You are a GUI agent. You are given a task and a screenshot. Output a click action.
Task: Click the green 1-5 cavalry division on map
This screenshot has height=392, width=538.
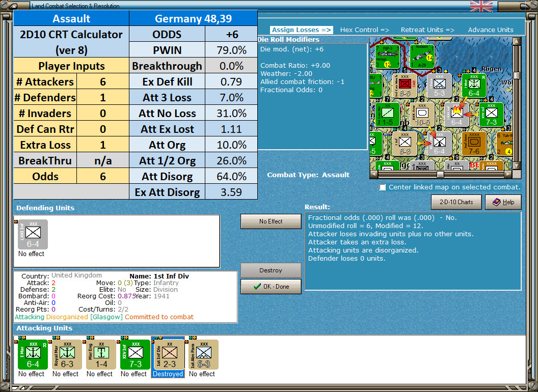tap(388, 115)
